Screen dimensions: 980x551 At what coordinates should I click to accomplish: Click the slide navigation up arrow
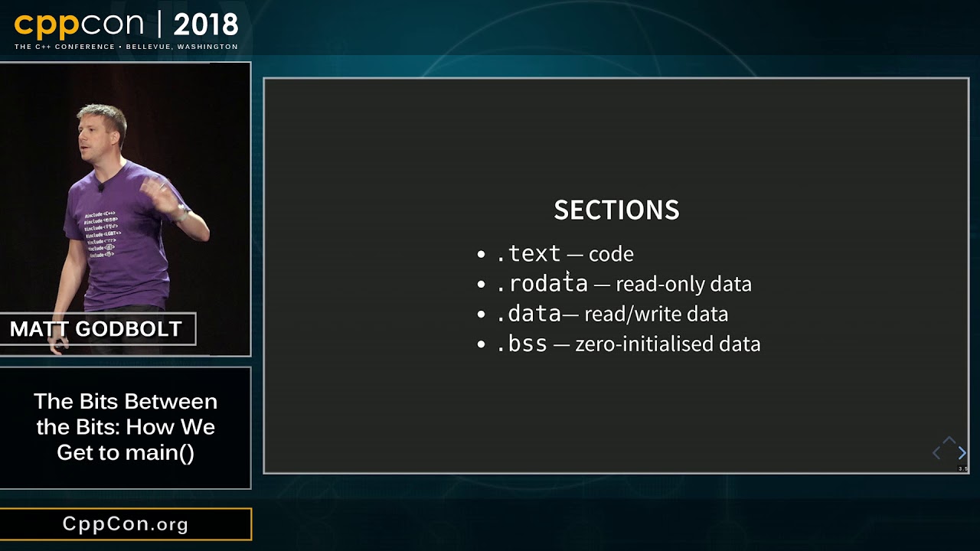[949, 441]
